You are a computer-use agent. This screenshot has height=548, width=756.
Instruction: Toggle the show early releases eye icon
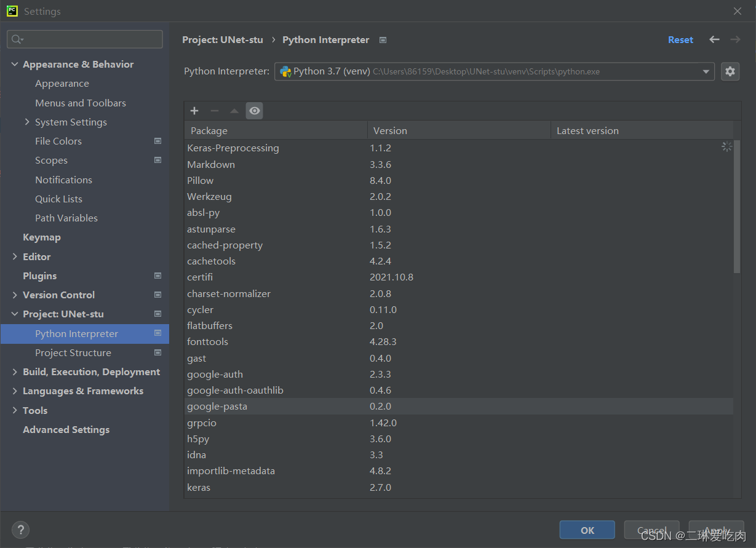click(x=255, y=111)
